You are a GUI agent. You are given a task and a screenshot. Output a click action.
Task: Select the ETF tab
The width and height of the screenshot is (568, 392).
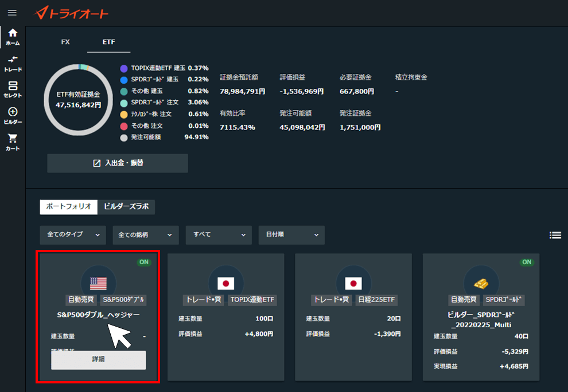[x=108, y=42]
